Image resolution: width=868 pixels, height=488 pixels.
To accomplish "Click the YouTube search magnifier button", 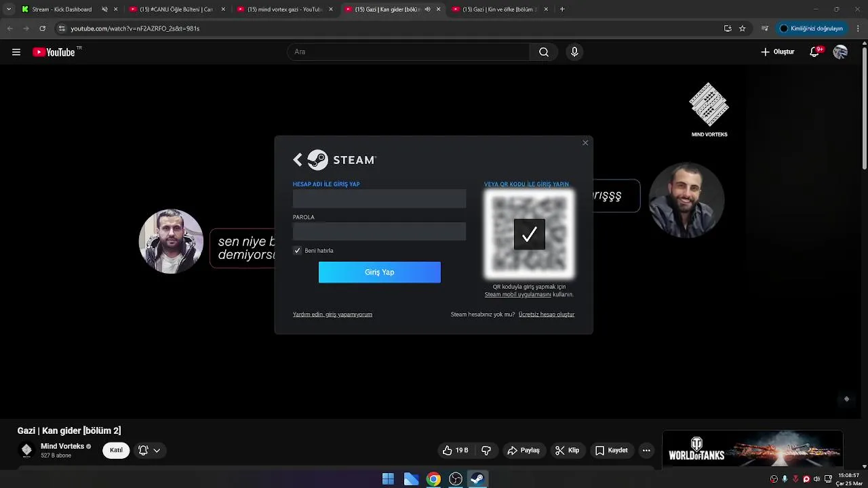I will [544, 52].
